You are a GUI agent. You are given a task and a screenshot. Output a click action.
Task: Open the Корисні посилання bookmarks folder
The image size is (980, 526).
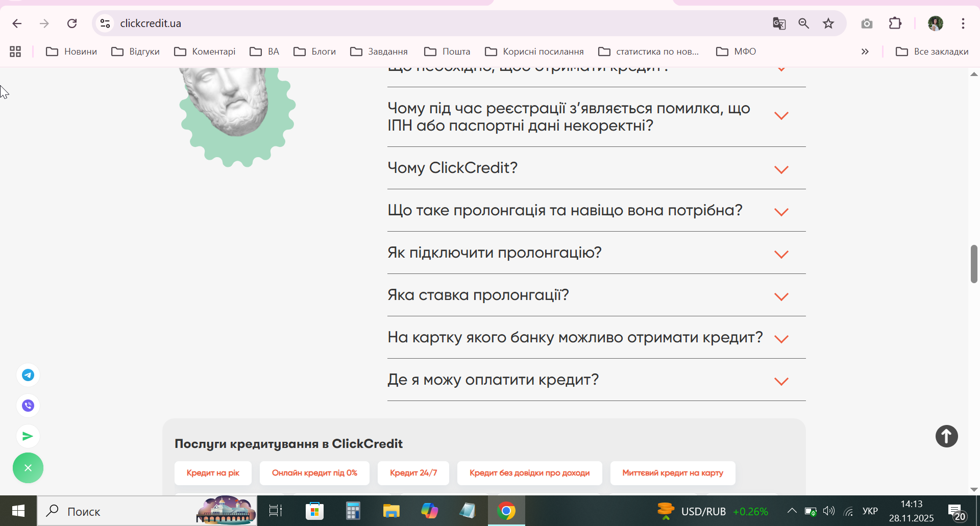pos(534,52)
